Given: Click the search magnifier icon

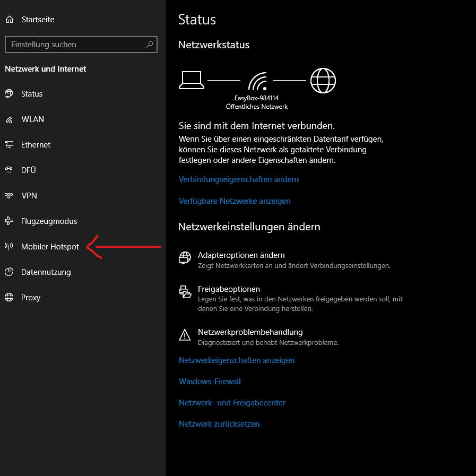Looking at the screenshot, I should coord(150,45).
